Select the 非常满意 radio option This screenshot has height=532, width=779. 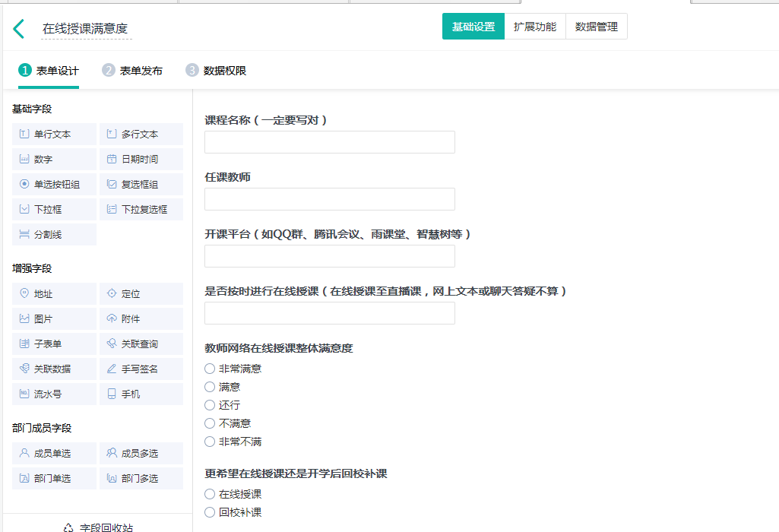210,369
